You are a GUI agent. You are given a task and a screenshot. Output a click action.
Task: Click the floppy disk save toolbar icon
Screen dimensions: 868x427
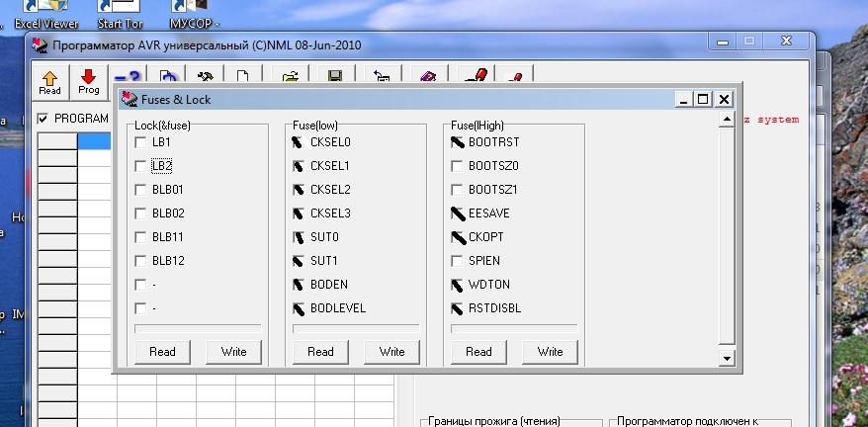tap(335, 77)
